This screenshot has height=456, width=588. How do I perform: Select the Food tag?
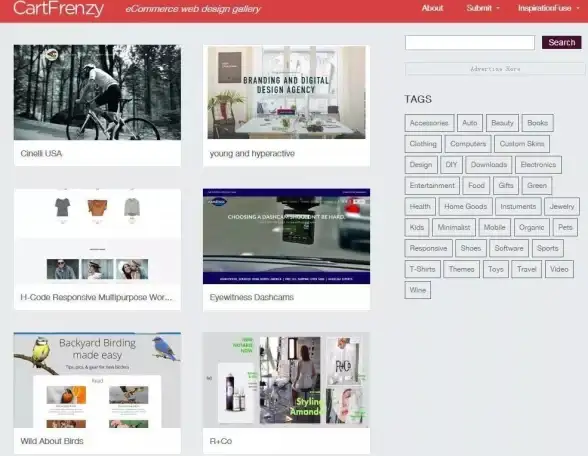(x=477, y=186)
